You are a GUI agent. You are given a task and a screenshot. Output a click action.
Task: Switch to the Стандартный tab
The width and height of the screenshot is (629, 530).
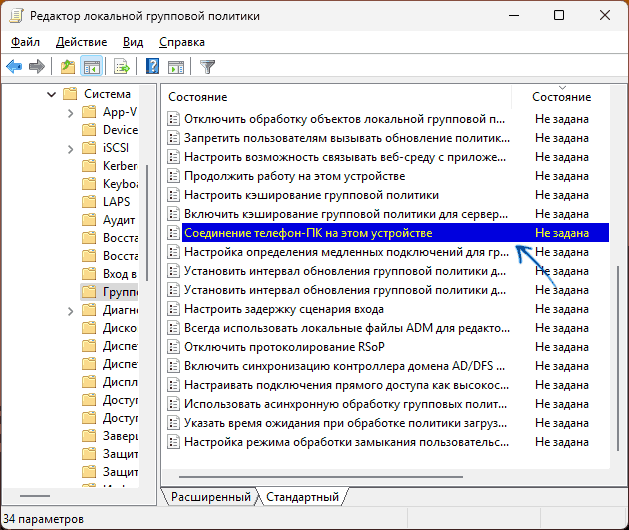coord(302,497)
